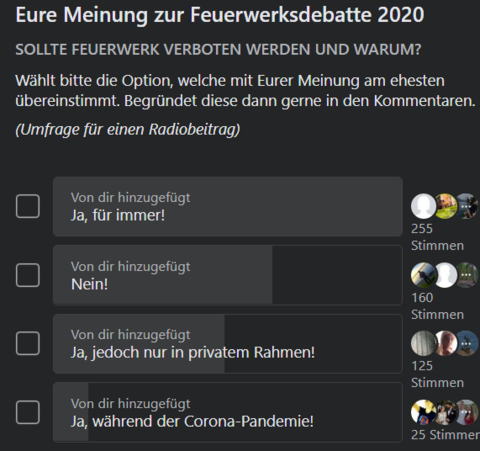This screenshot has height=451, width=480.
Task: View the 160 Stimmen voter list
Action: point(437,306)
